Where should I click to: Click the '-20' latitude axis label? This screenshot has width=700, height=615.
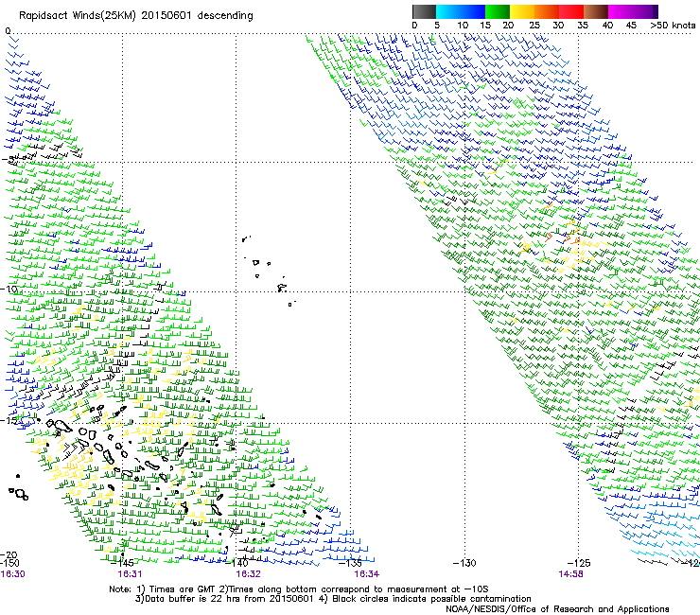pyautogui.click(x=10, y=554)
